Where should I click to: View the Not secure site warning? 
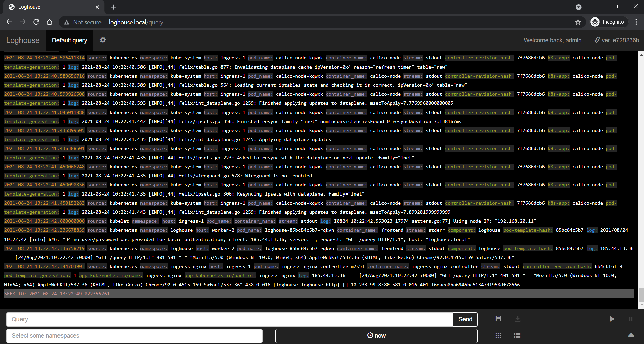(x=83, y=22)
